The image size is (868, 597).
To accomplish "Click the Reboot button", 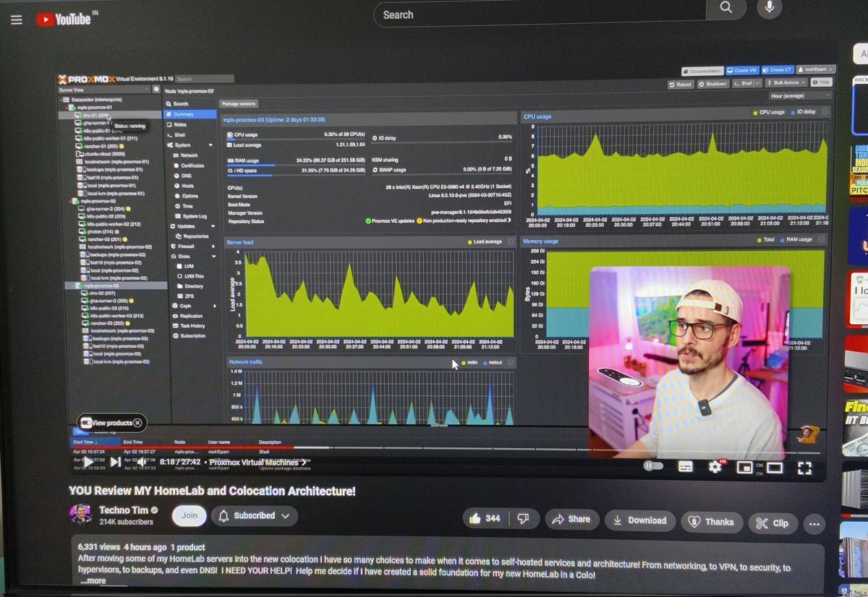I will coord(681,84).
